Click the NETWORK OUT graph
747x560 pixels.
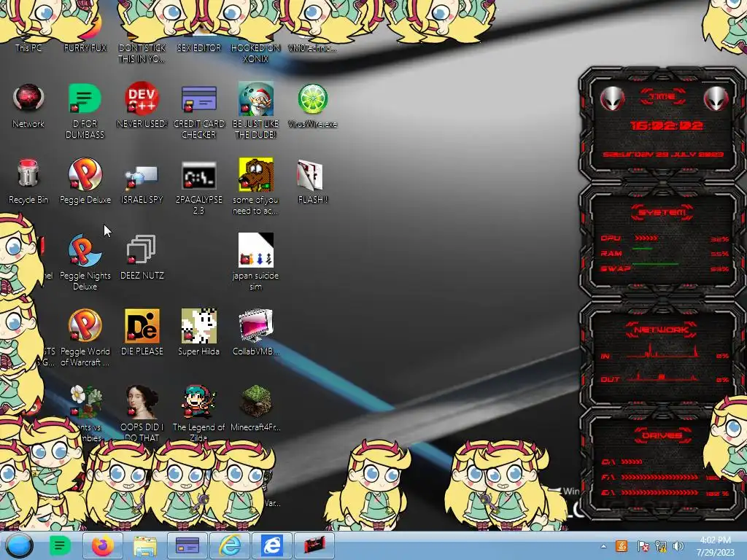664,377
